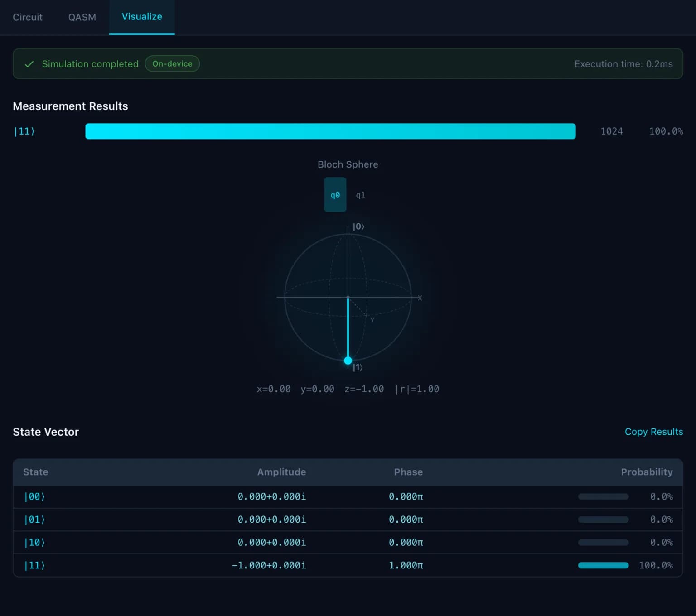
Task: Switch to the Circuit tab
Action: pos(28,17)
